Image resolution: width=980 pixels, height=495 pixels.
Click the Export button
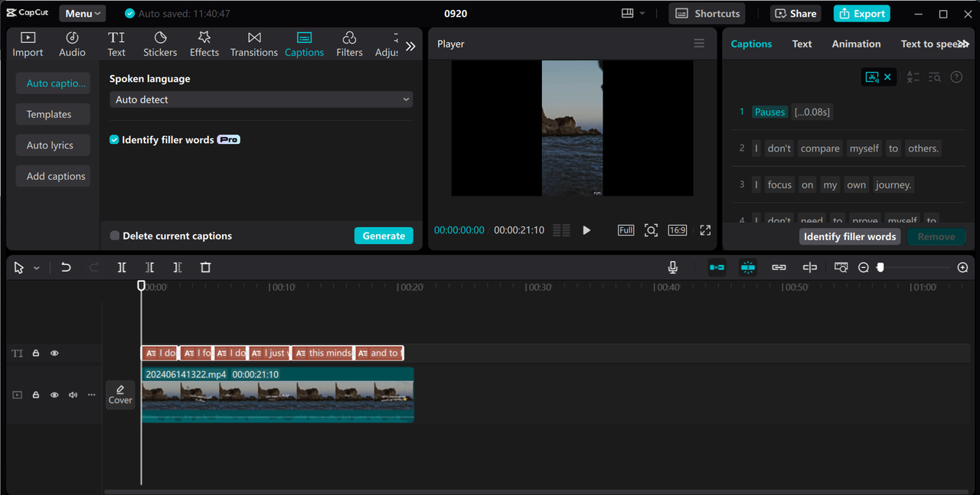[x=862, y=13]
